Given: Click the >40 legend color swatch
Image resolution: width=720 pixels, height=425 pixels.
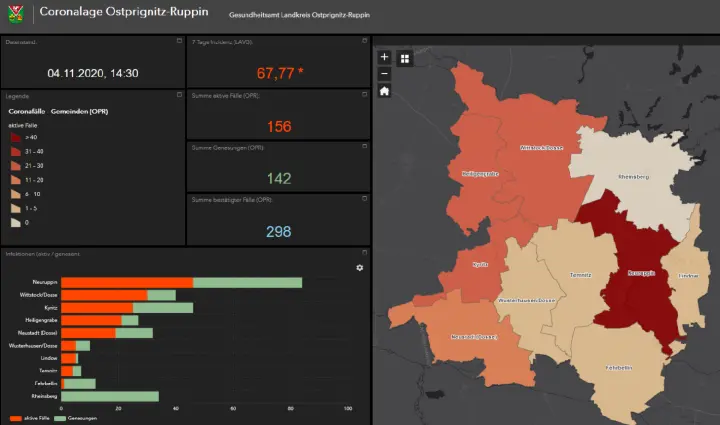Looking at the screenshot, I should tap(15, 136).
